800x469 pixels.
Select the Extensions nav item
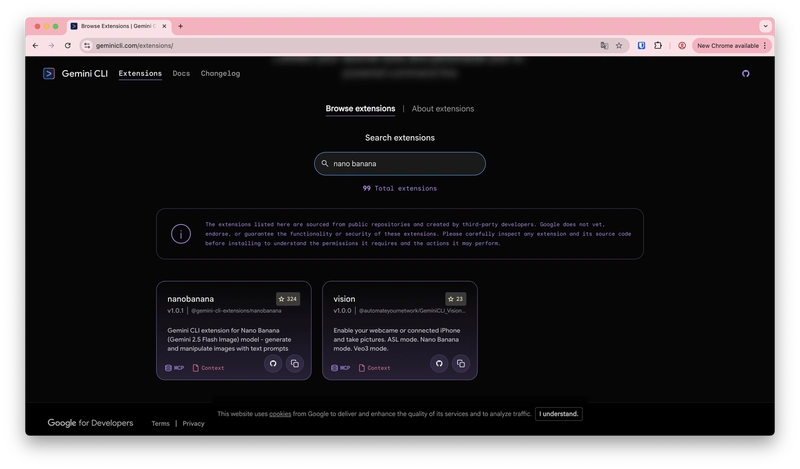[x=140, y=73]
